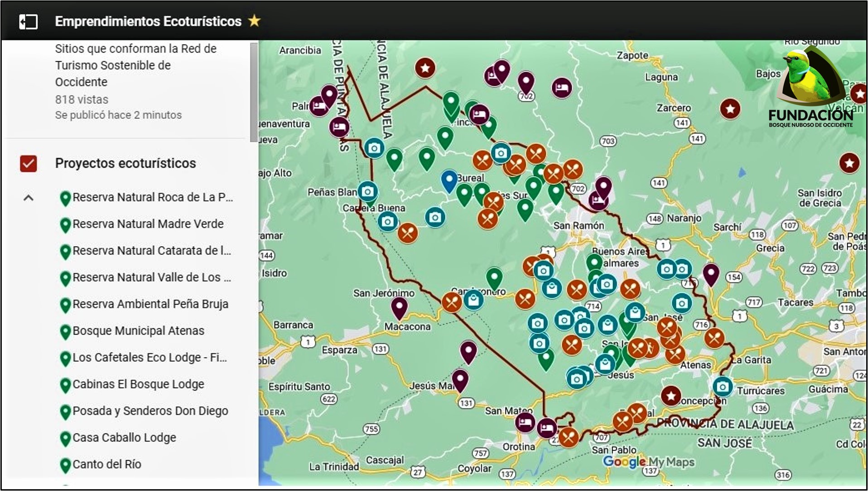
Task: Click the star marker right of Zarcero
Action: (x=730, y=109)
